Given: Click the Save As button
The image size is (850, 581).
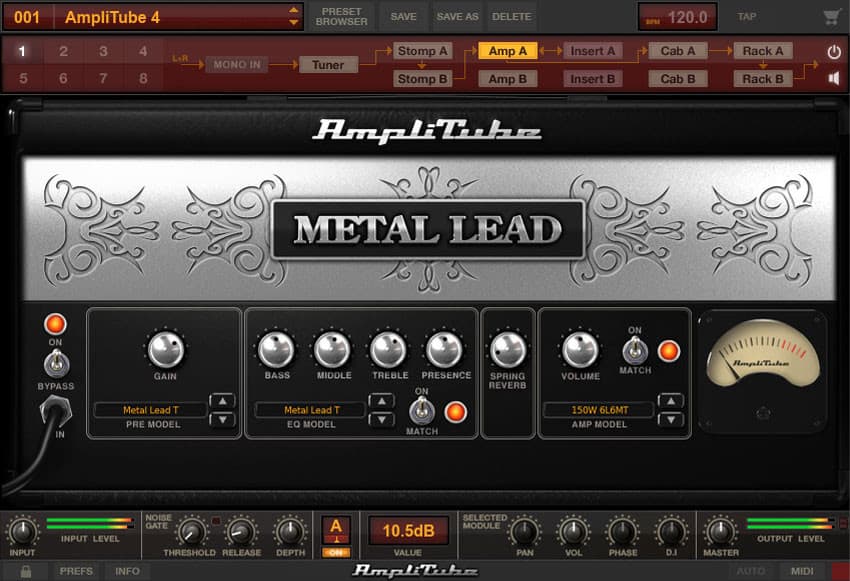Looking at the screenshot, I should pyautogui.click(x=457, y=17).
